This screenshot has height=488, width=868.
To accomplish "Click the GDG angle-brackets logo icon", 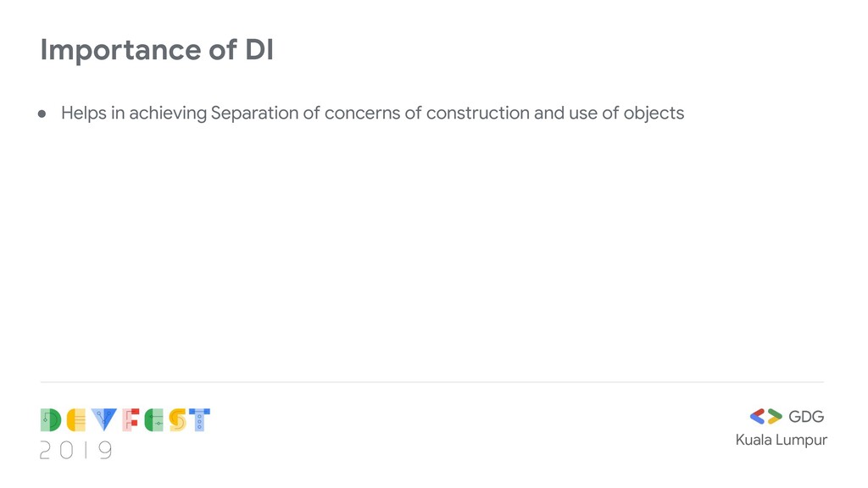I will pos(765,416).
